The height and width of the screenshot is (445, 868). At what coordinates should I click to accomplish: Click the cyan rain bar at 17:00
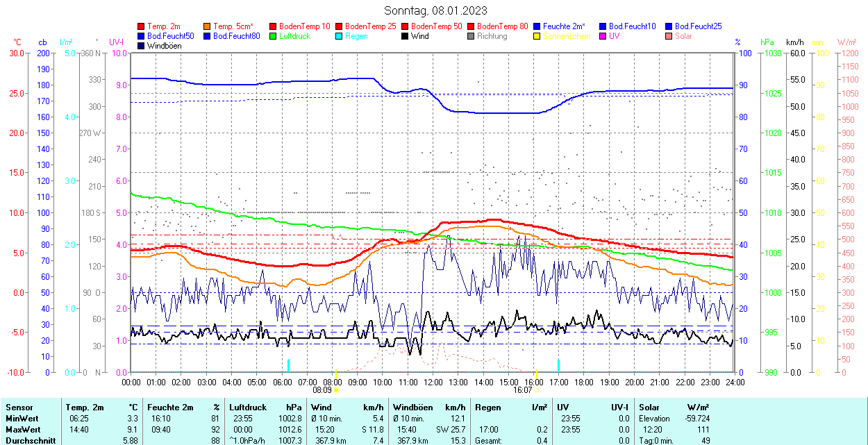coord(559,365)
